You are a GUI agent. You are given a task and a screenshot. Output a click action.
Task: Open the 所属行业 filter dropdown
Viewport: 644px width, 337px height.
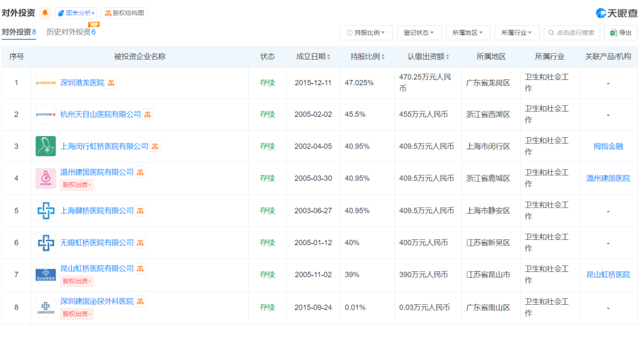click(516, 33)
